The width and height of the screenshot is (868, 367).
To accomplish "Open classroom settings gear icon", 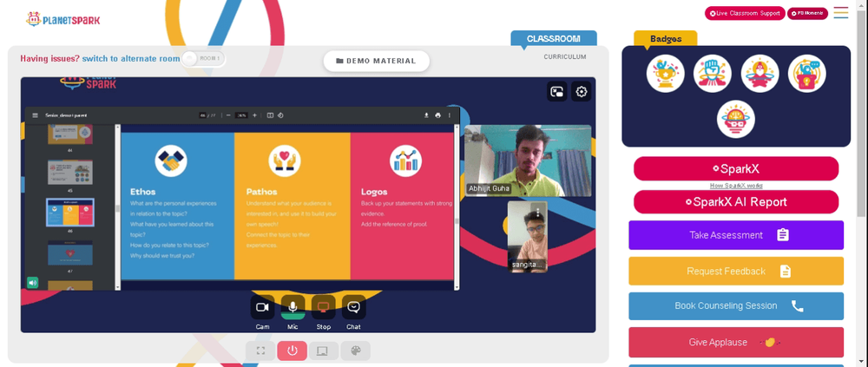I will click(x=581, y=92).
